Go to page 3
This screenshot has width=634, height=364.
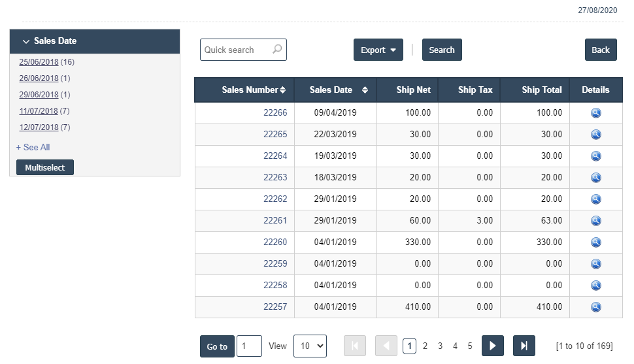pos(440,346)
